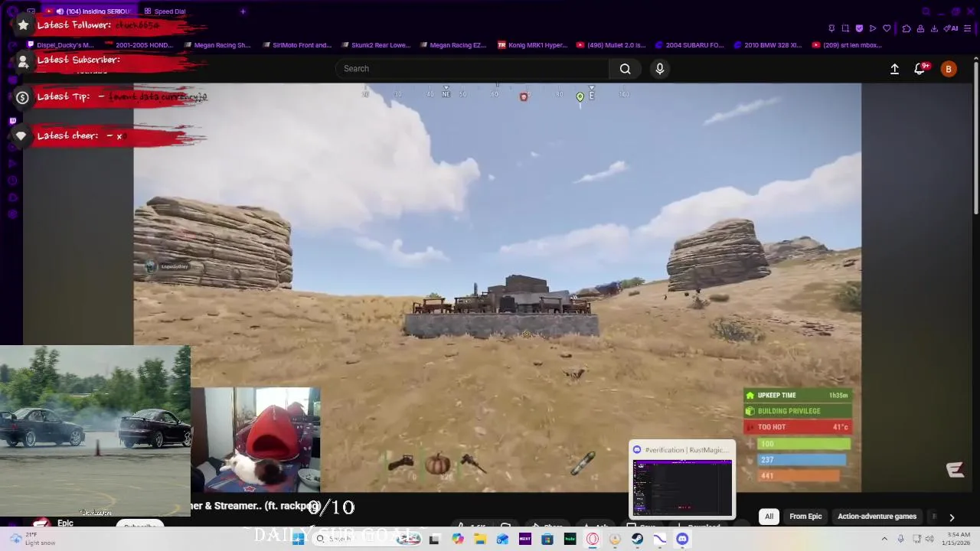Click the YouTube search magnifier button

point(626,69)
